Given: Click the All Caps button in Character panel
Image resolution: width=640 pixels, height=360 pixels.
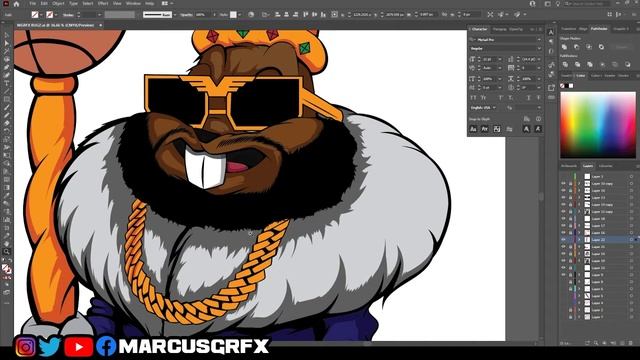Looking at the screenshot, I should [473, 98].
